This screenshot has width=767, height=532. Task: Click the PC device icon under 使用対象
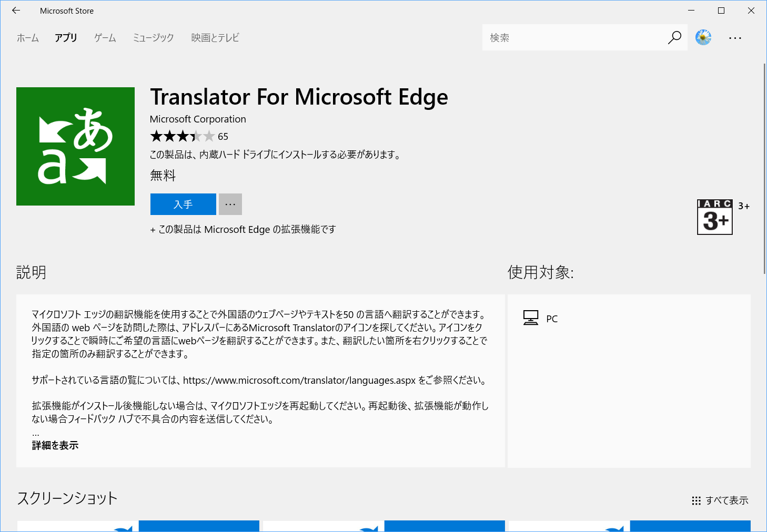click(531, 317)
